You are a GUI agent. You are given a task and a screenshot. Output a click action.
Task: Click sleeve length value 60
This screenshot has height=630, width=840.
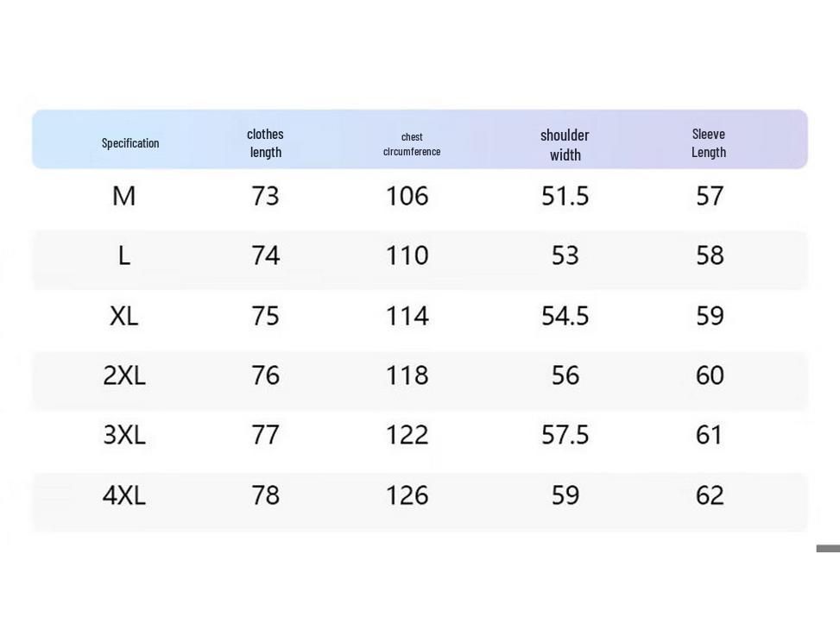[x=710, y=375]
